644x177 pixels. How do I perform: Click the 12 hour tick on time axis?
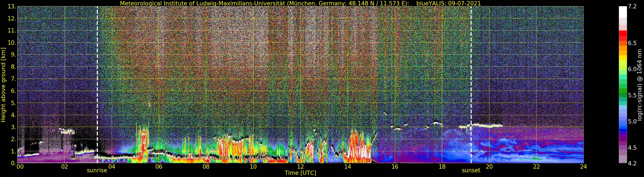[300, 167]
